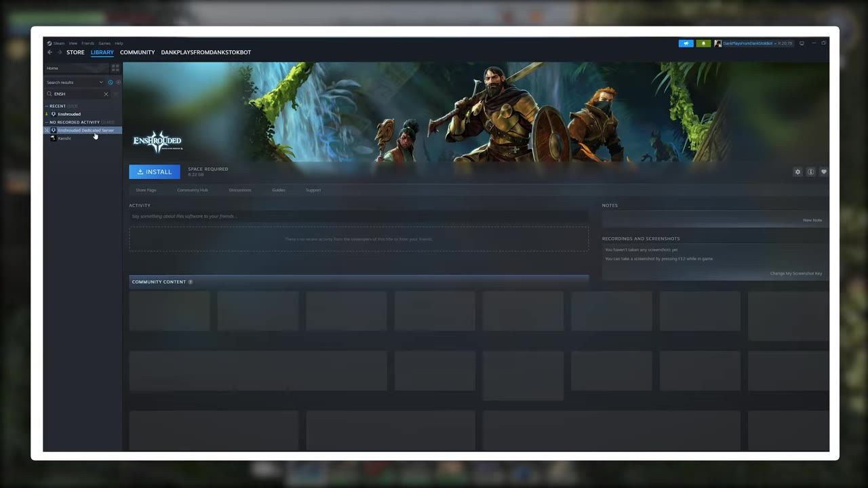Open the Store Page link

pyautogui.click(x=146, y=190)
